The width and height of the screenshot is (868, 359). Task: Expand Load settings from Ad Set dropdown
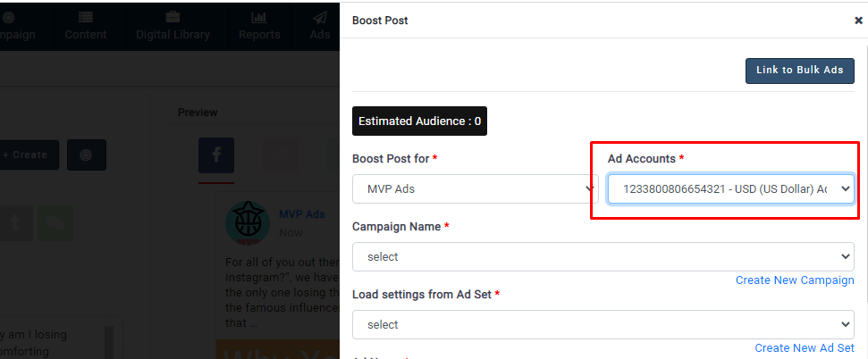[603, 324]
